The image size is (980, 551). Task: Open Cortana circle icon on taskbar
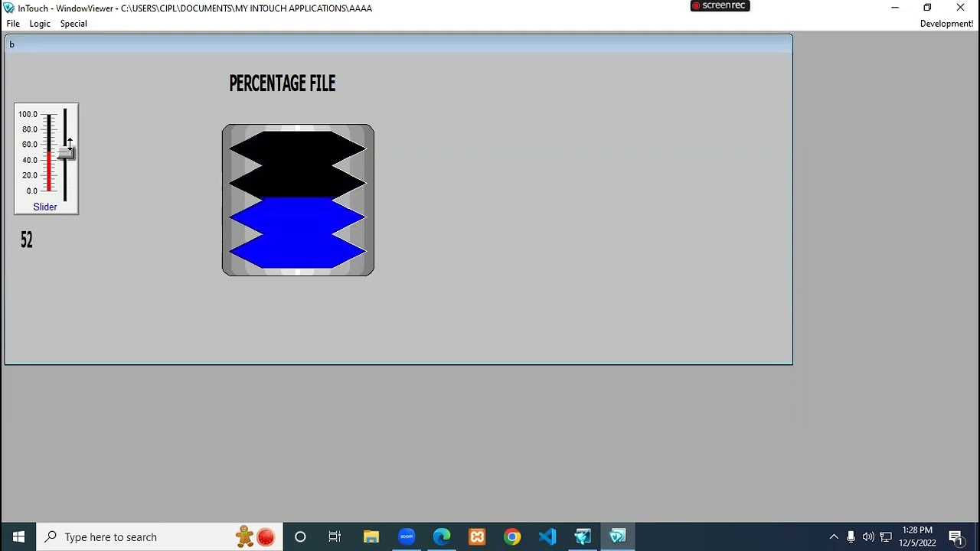[300, 536]
